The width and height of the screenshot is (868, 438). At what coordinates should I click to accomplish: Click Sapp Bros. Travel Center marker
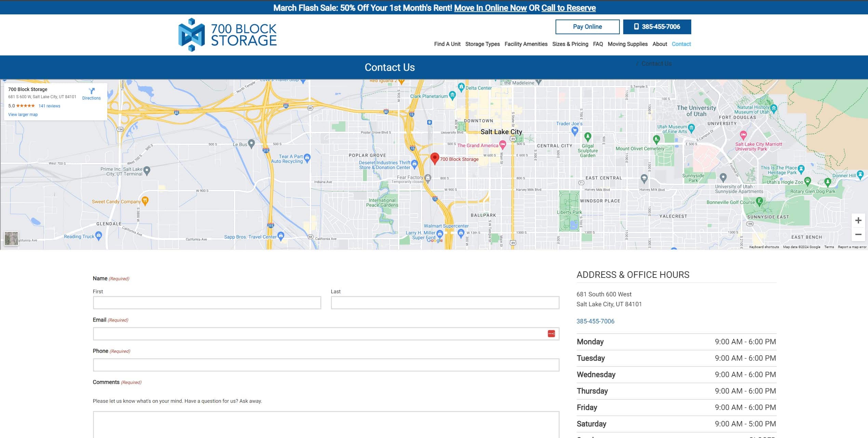pyautogui.click(x=281, y=236)
